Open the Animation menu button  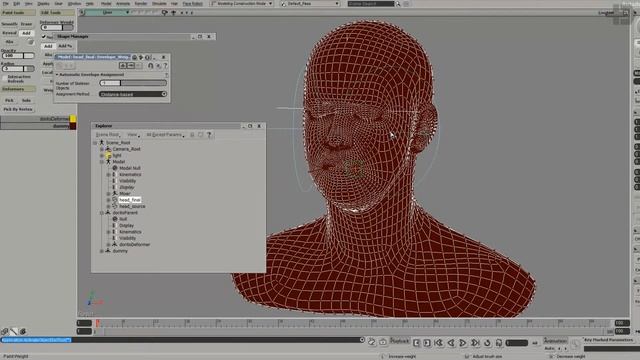555,341
